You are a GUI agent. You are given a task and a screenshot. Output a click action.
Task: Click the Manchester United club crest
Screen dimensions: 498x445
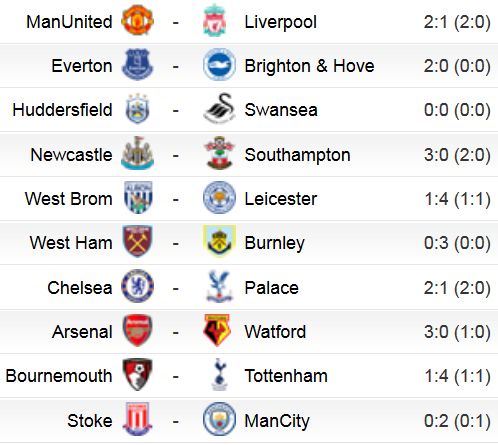coord(137,20)
